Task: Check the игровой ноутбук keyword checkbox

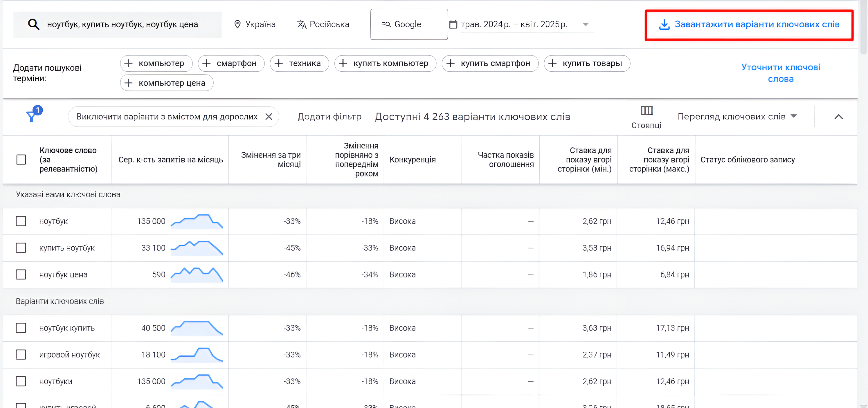Action: coord(21,354)
